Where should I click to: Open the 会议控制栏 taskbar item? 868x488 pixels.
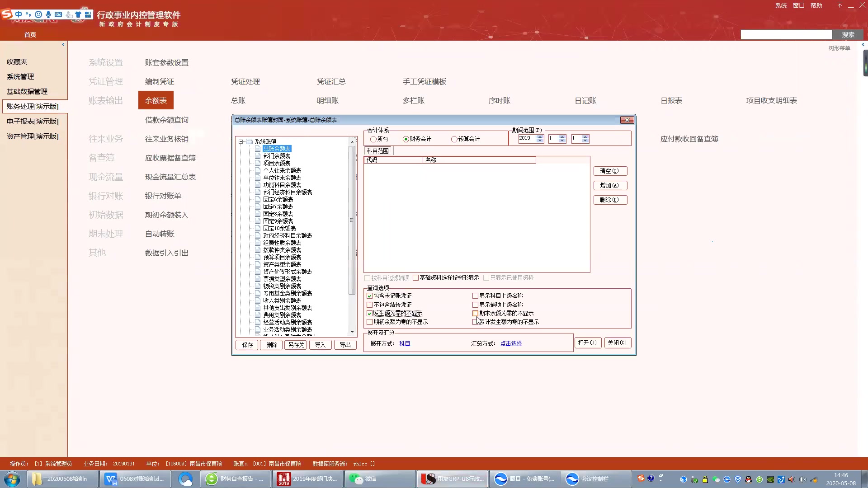pyautogui.click(x=596, y=479)
